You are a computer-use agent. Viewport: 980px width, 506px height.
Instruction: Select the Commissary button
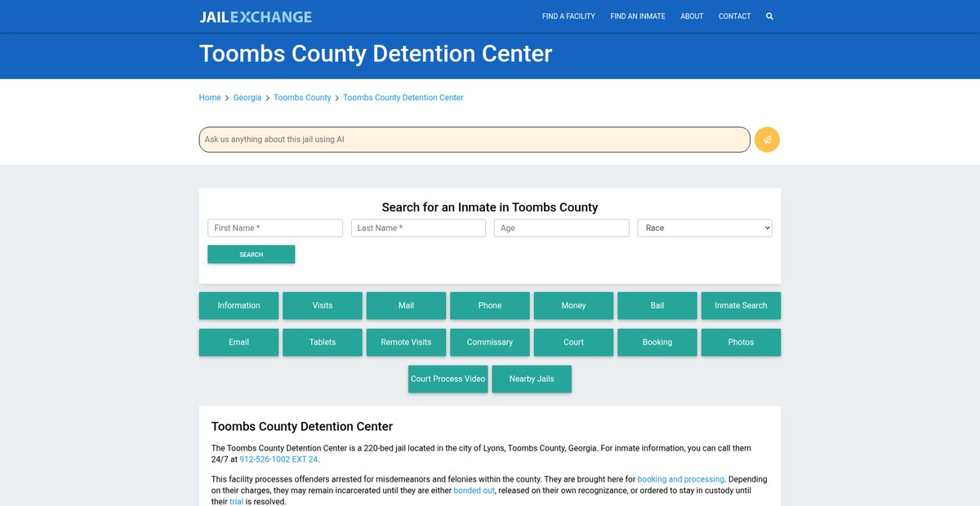(x=490, y=343)
